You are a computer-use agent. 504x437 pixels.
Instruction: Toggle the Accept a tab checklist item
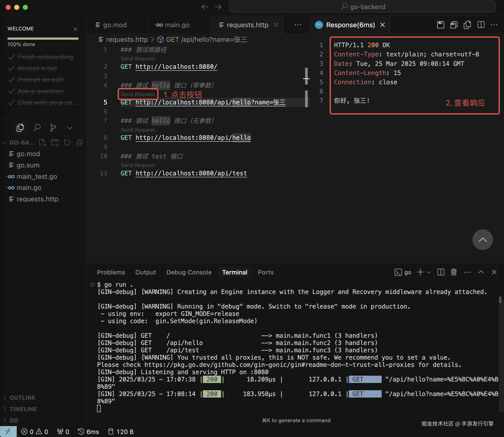click(37, 68)
